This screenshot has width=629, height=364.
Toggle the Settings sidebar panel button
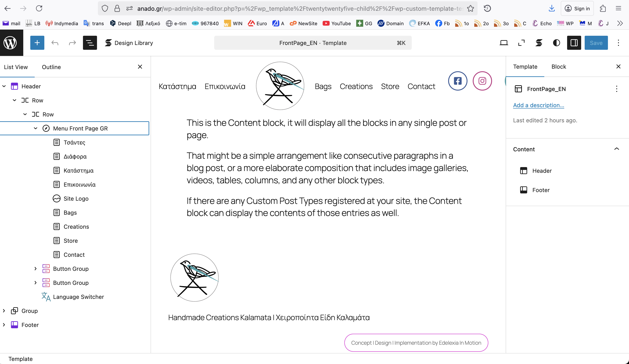tap(574, 43)
